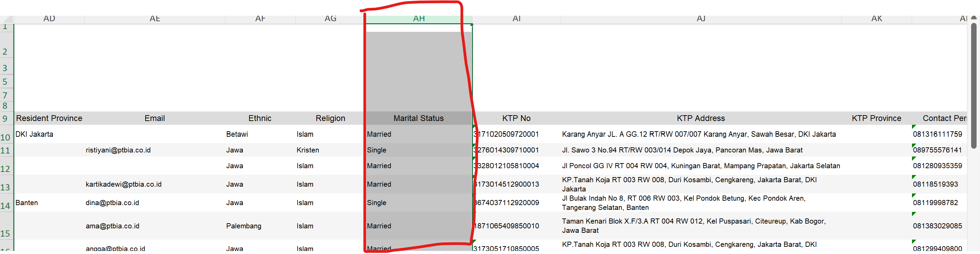This screenshot has width=980, height=254.
Task: Select row 15 header
Action: (x=6, y=226)
